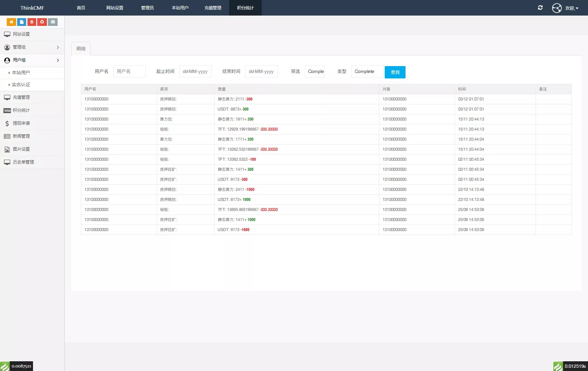Click the blue document shortcut icon
The width and height of the screenshot is (588, 371).
point(22,22)
